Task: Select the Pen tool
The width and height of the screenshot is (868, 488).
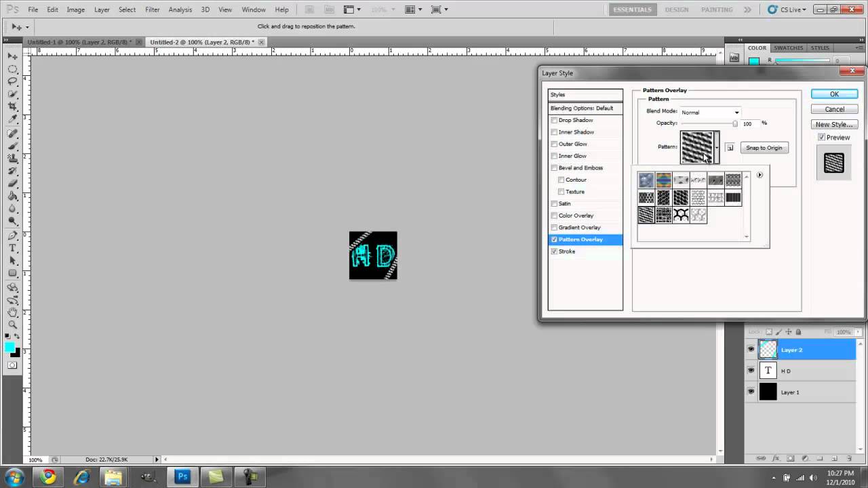Action: [13, 236]
